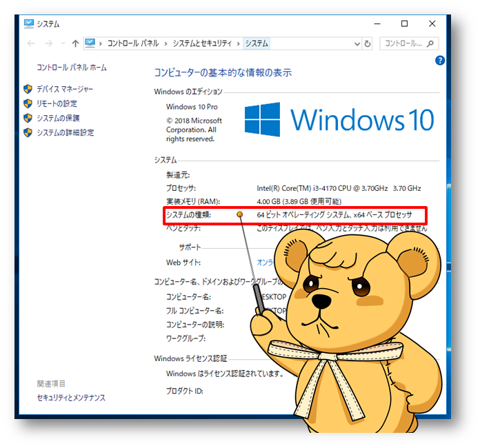Image resolution: width=480 pixels, height=448 pixels.
Task: Click the 'Windows 10 Pro' edition text
Action: coord(192,107)
